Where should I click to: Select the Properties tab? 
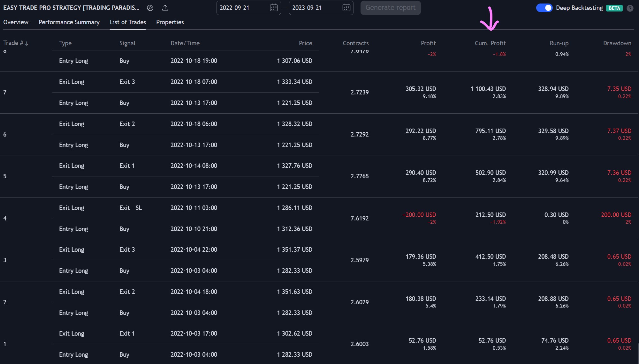point(170,22)
